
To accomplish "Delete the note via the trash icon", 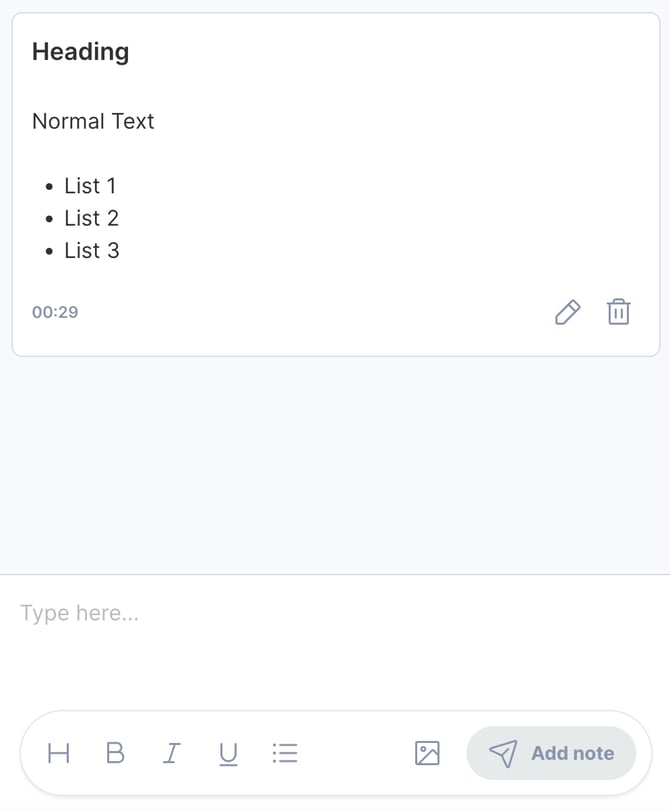I will pyautogui.click(x=619, y=312).
